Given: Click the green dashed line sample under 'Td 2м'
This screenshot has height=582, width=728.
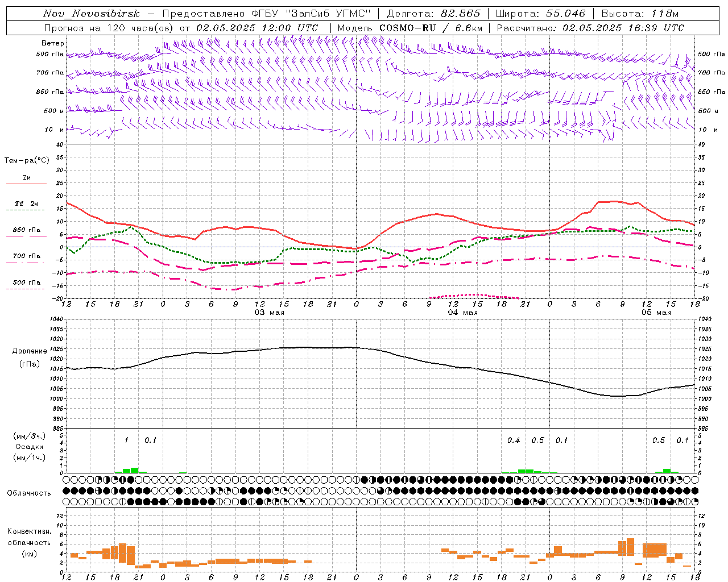Looking at the screenshot, I should click(x=26, y=210).
